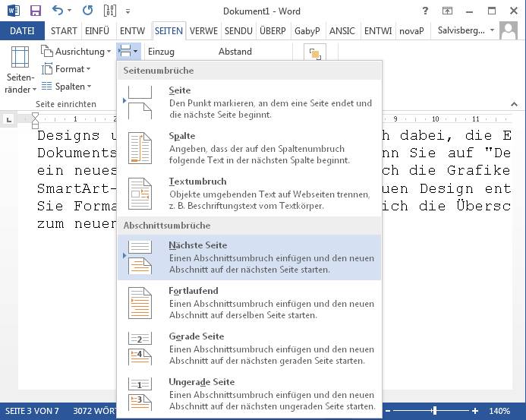The width and height of the screenshot is (526, 420).
Task: Open the ÜBERP ribbon tab
Action: [272, 31]
